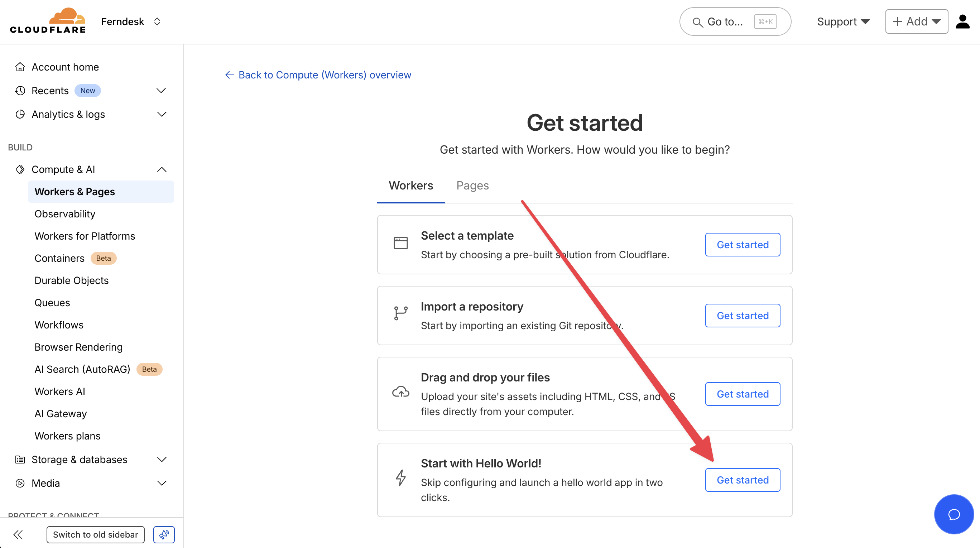Switch to the Pages tab
Screen dimensions: 980x548
point(472,186)
